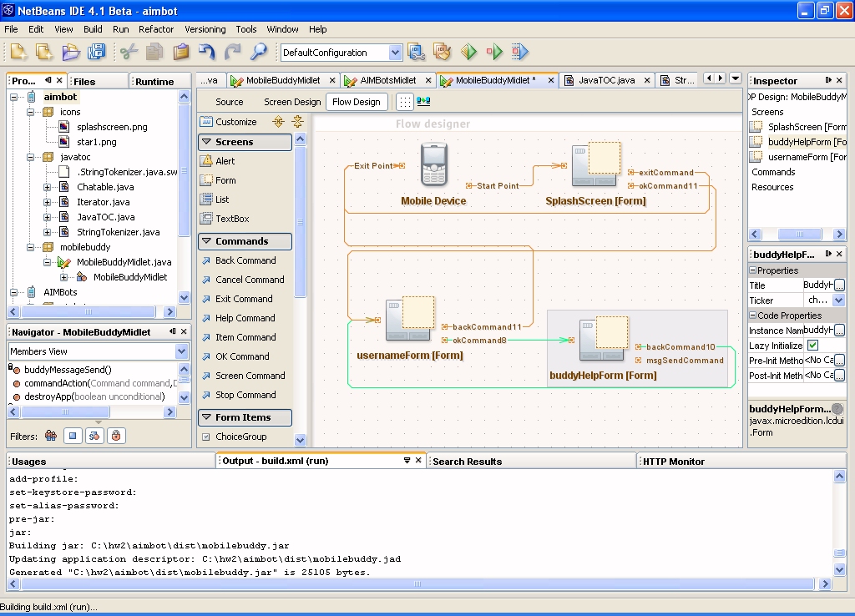Screen dimensions: 855x616
Task: Click the Title property ellipsis button
Action: coord(838,285)
